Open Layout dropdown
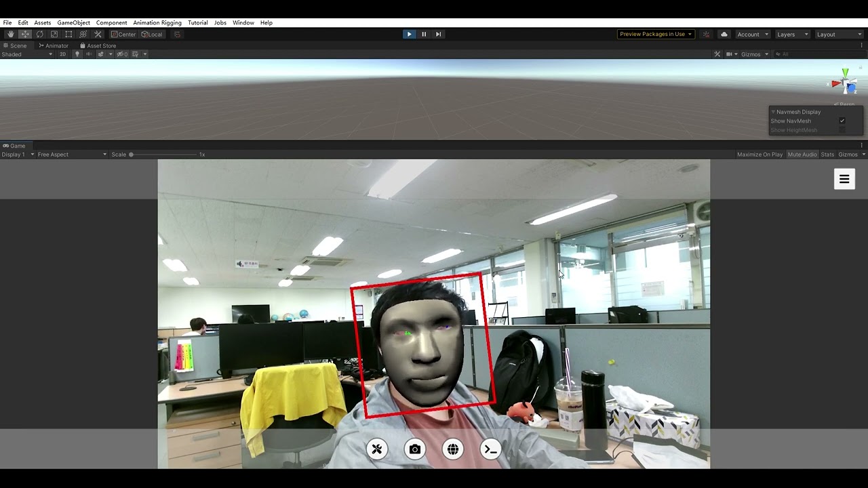Image resolution: width=868 pixels, height=488 pixels. [839, 34]
